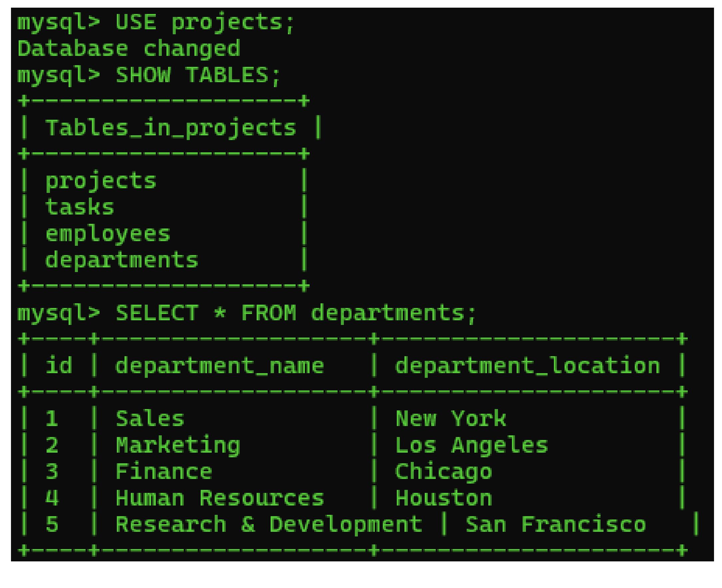Click the "Database changed" message
722x588 pixels.
[x=129, y=49]
